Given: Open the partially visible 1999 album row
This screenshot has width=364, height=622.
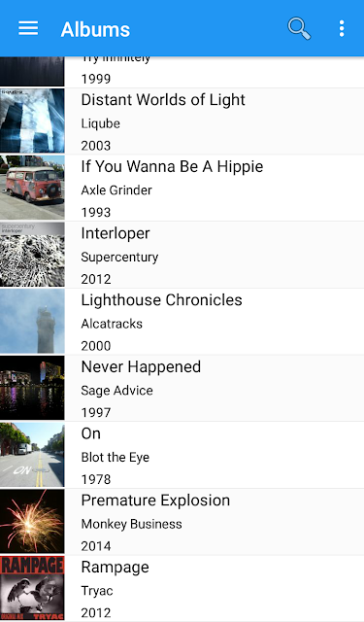Looking at the screenshot, I should click(x=182, y=72).
